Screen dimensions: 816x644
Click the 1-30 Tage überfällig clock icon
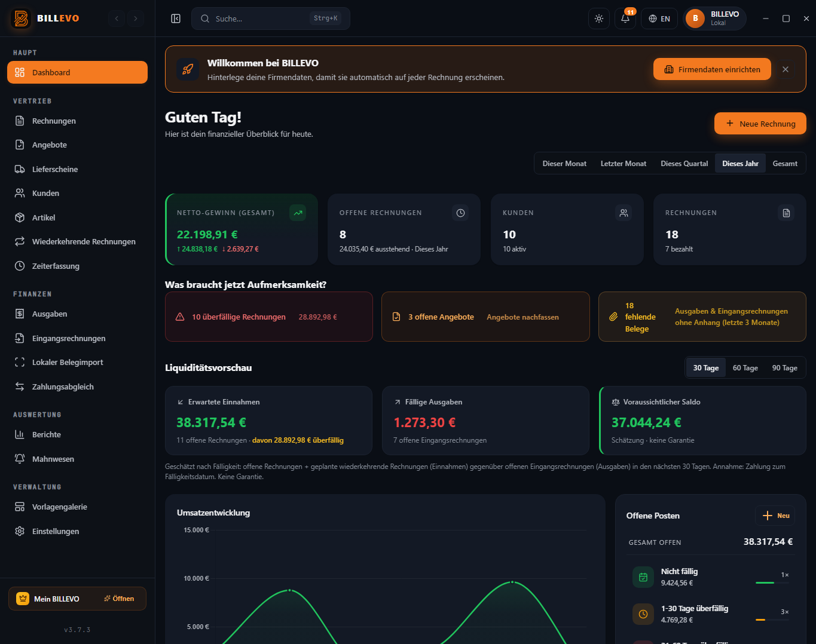pyautogui.click(x=643, y=614)
